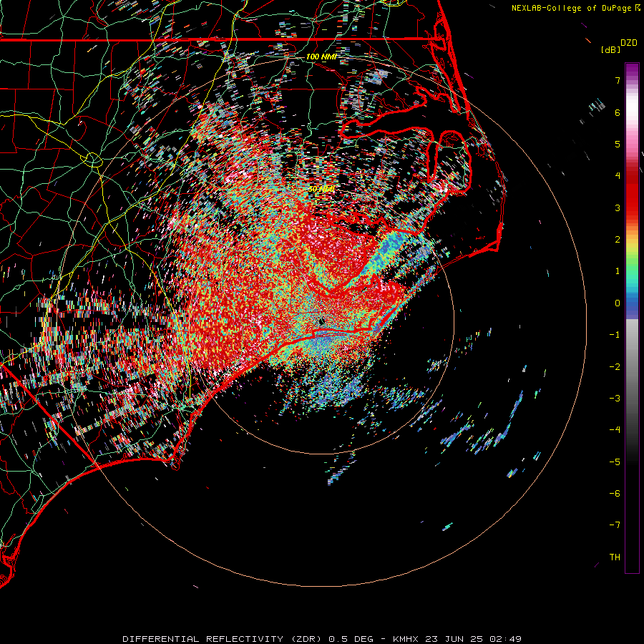The image size is (644, 644).
Task: Click the 23 JUN 25 02:49 timestamp
Action: 473,639
